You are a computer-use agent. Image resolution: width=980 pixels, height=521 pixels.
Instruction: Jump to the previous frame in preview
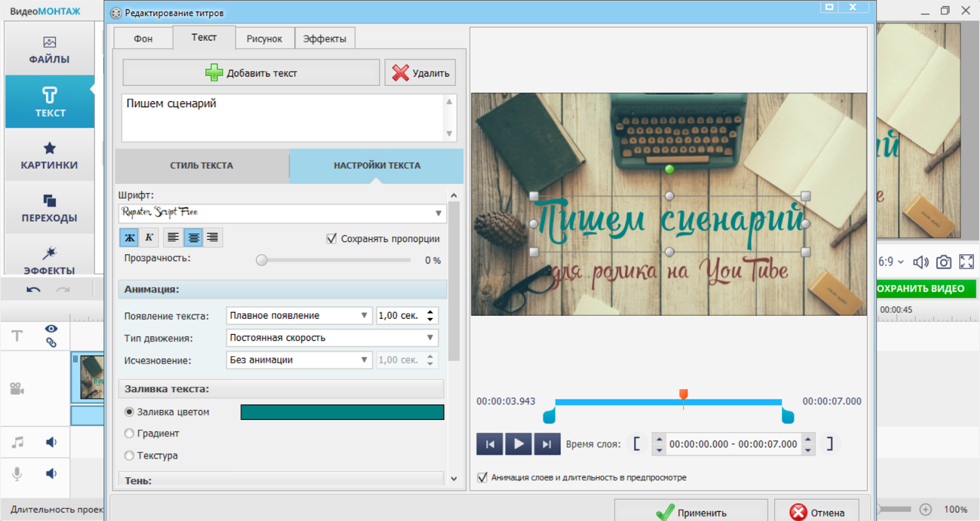(489, 444)
